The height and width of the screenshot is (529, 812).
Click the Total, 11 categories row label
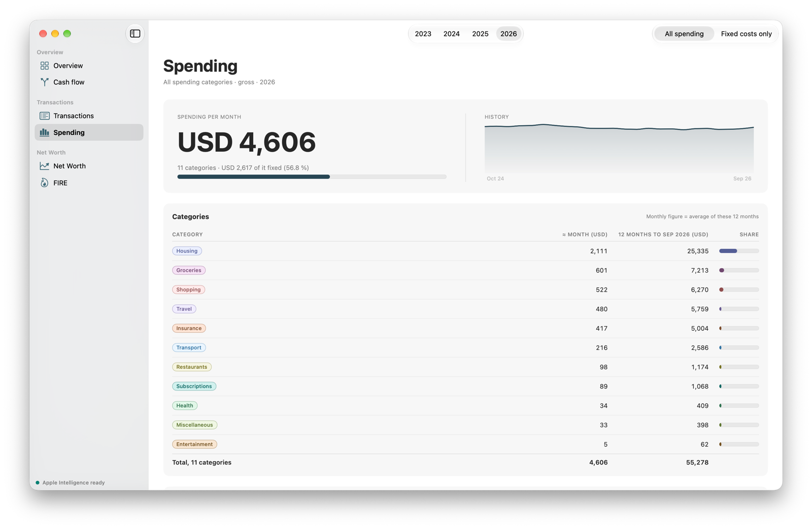201,463
